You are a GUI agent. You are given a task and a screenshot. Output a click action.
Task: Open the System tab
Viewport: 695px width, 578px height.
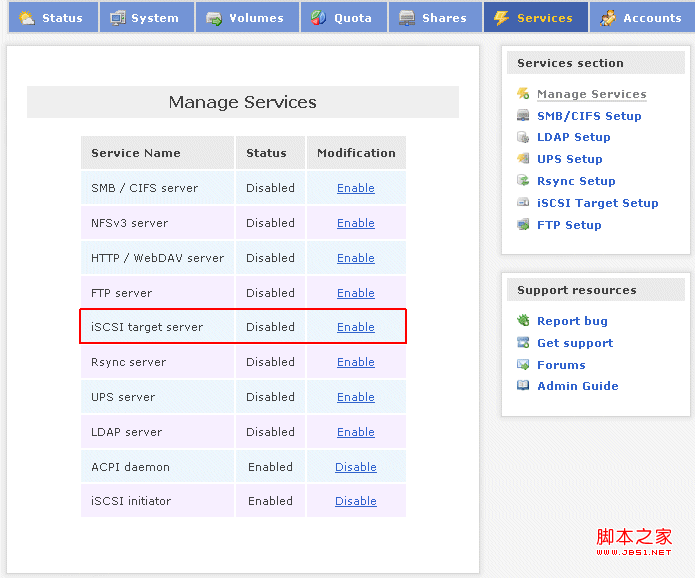point(144,18)
